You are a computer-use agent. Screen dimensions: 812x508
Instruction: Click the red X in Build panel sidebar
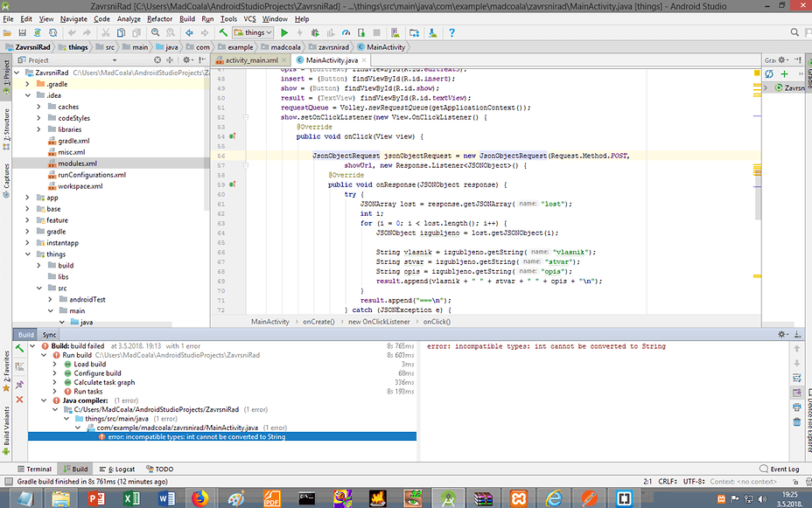click(x=19, y=400)
